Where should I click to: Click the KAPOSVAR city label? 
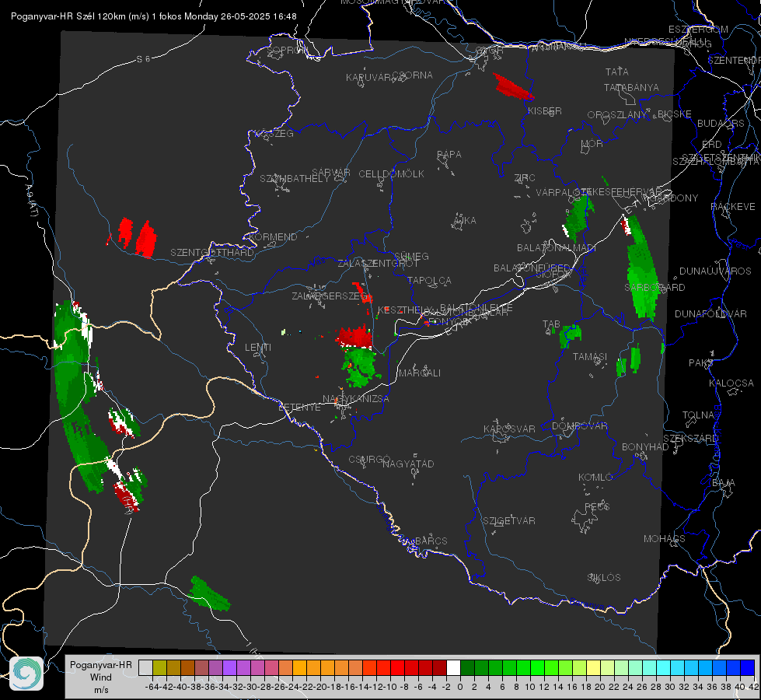tap(509, 429)
